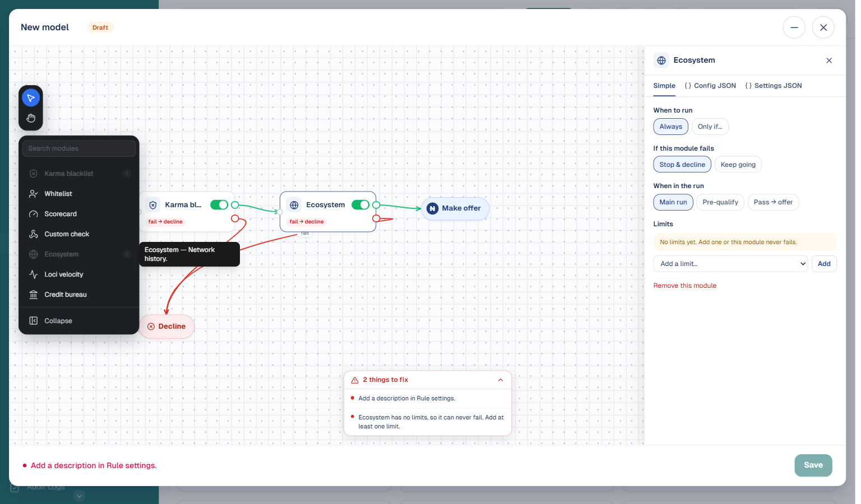This screenshot has height=504, width=861.
Task: Click the Whitelist module label
Action: (58, 194)
